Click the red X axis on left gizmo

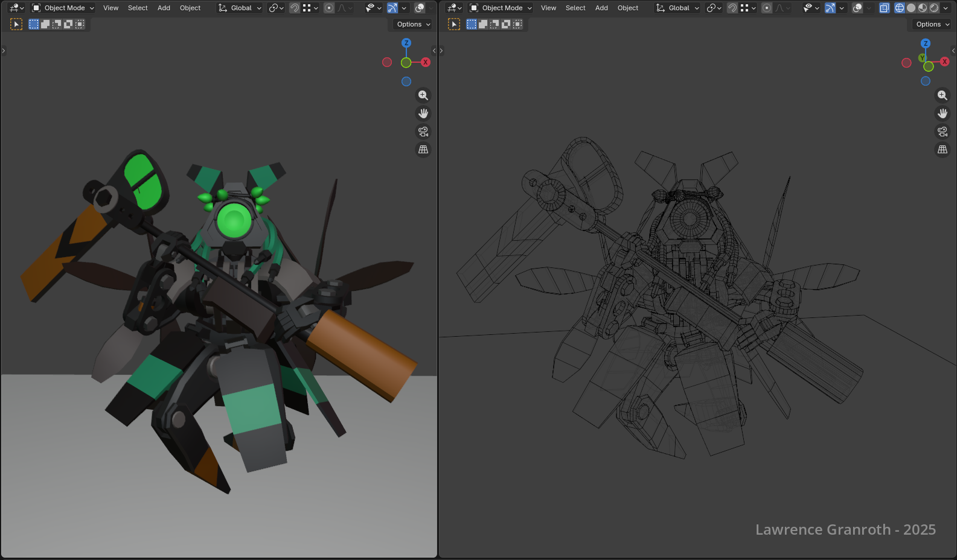point(426,62)
